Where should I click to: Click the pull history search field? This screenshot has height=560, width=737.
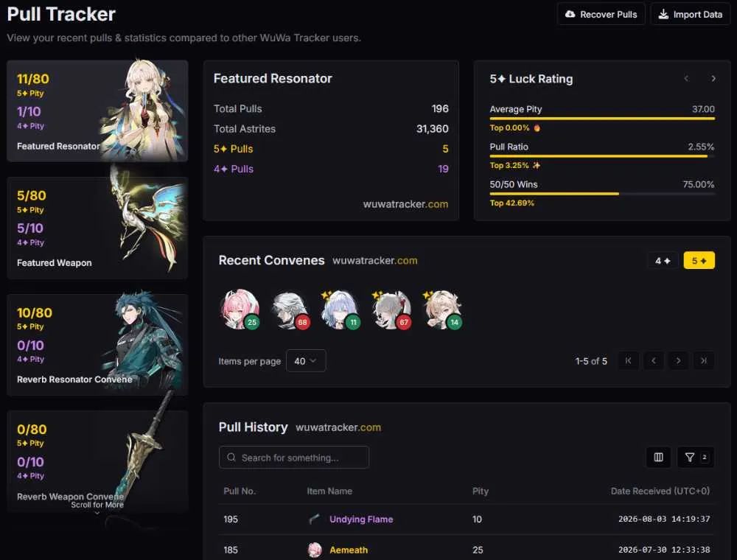point(294,457)
